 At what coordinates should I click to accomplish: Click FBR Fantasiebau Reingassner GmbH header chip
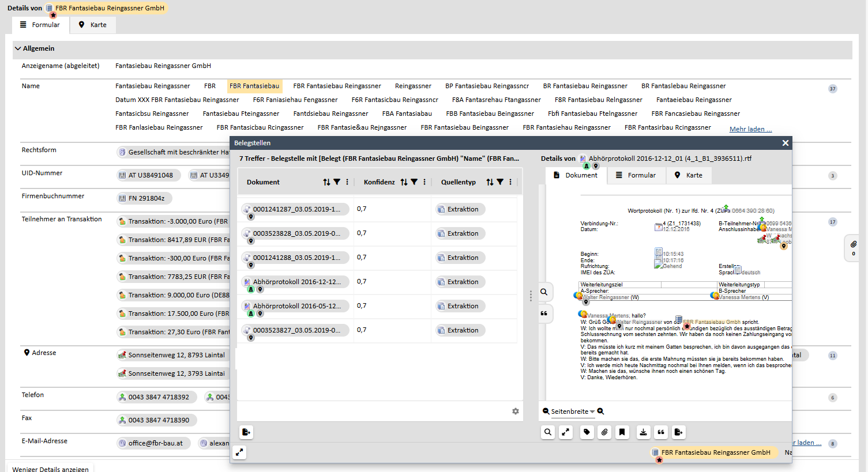pyautogui.click(x=107, y=8)
